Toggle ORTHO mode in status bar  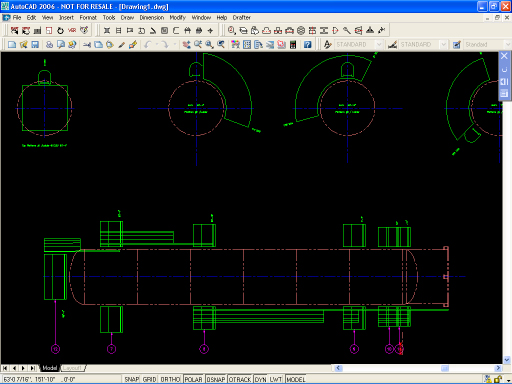point(170,379)
